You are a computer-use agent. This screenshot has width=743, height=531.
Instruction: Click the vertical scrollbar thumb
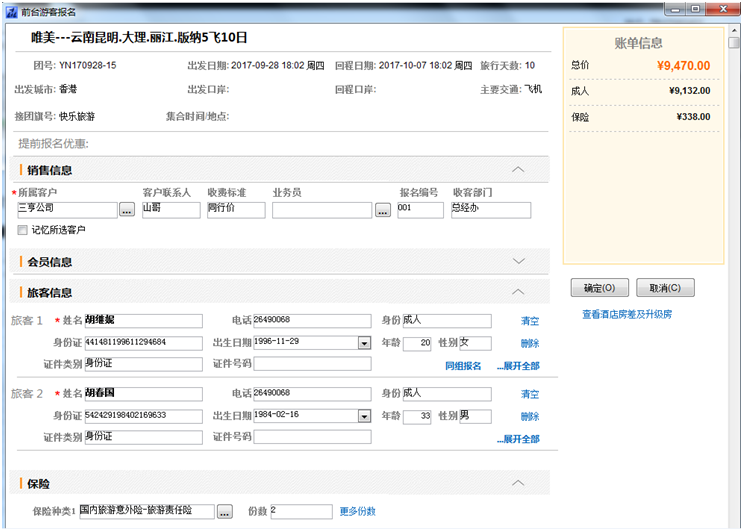(x=734, y=43)
